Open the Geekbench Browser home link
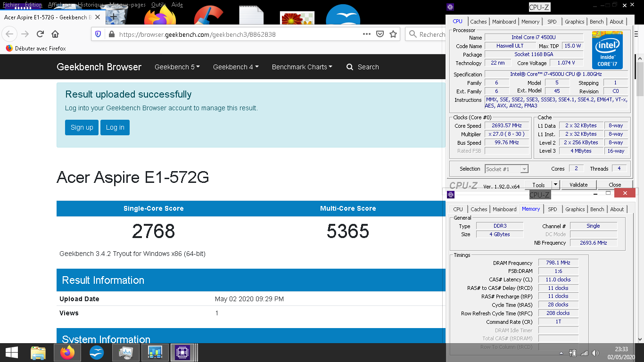Image resolution: width=644 pixels, height=362 pixels. tap(99, 67)
